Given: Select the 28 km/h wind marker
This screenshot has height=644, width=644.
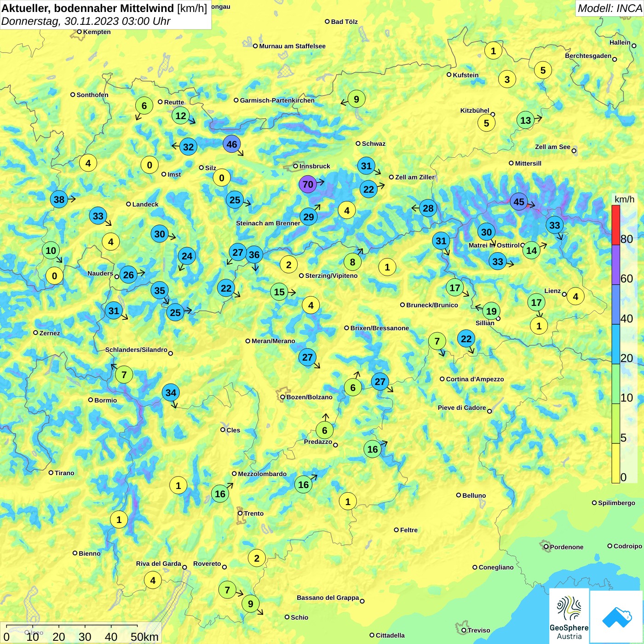Looking at the screenshot, I should (428, 208).
